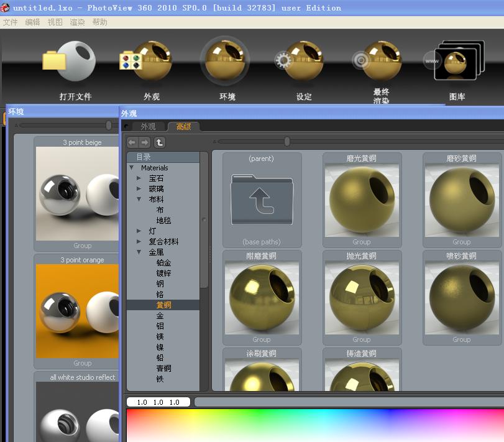The width and height of the screenshot is (504, 442).
Task: Select 铬 in the metals list
Action: point(160,295)
